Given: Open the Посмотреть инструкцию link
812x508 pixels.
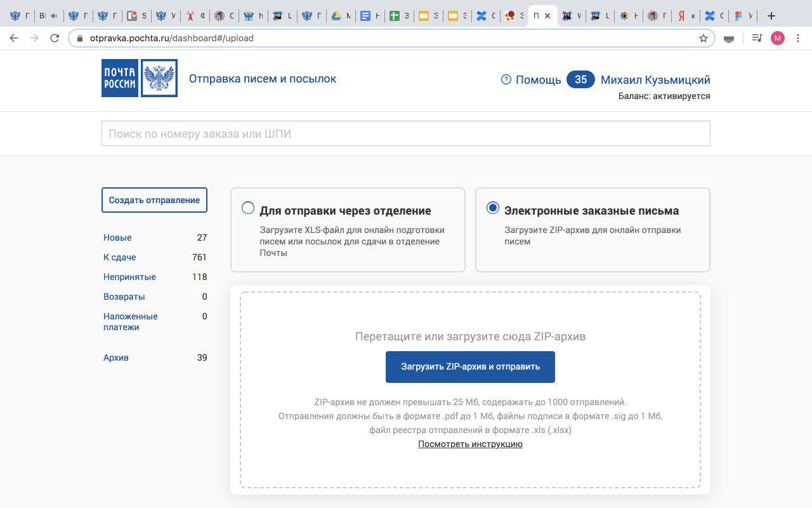Looking at the screenshot, I should 470,444.
